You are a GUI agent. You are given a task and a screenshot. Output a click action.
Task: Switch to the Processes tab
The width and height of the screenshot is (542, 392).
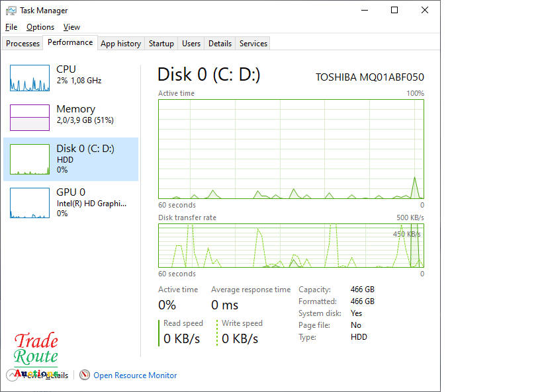pyautogui.click(x=23, y=44)
